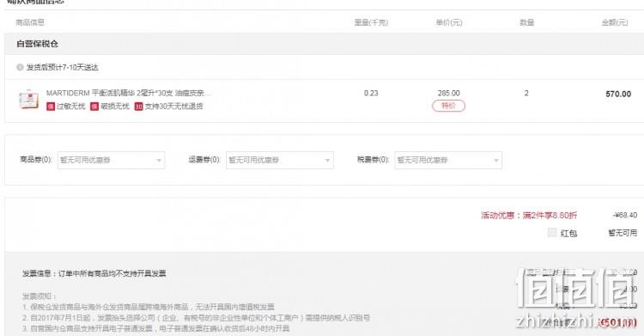The height and width of the screenshot is (336, 644).
Task: Open the 运费券 coupon dropdown
Action: click(280, 160)
